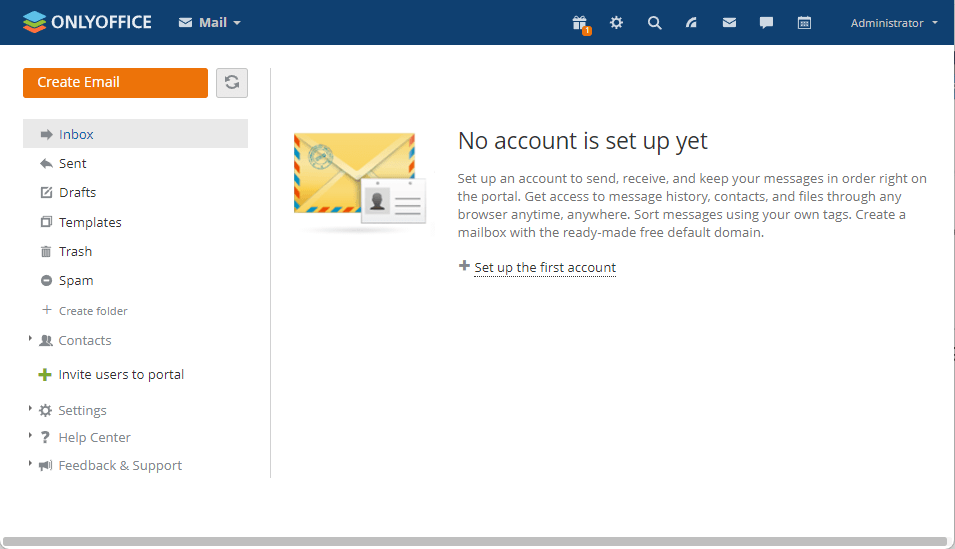
Task: Open portal settings gear icon in header
Action: point(616,23)
